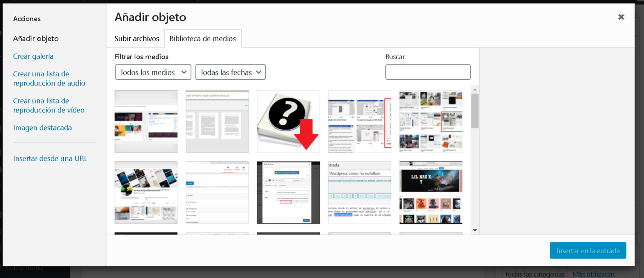This screenshot has width=644, height=278.
Task: Open the Imagen destacada option
Action: click(x=42, y=127)
